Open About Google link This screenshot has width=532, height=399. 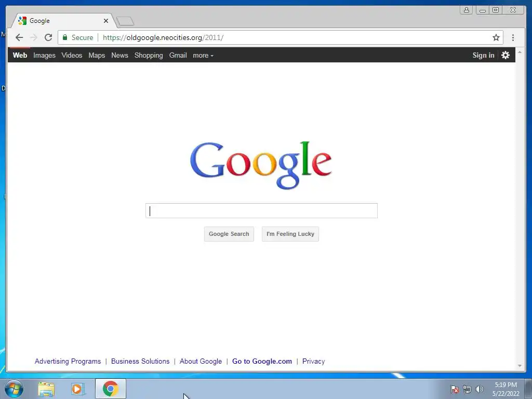point(201,362)
